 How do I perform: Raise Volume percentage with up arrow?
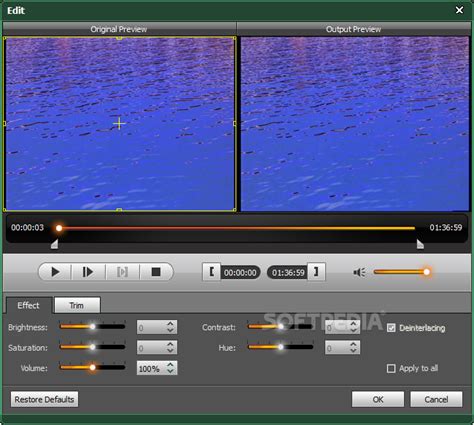170,365
